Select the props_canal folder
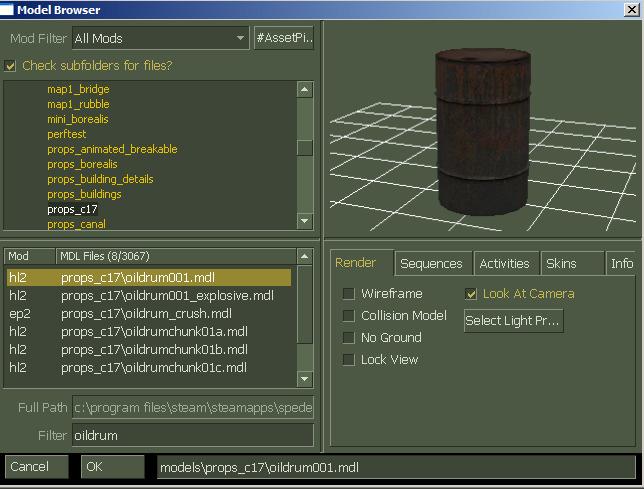Viewport: 644px width, 489px height. tap(76, 224)
